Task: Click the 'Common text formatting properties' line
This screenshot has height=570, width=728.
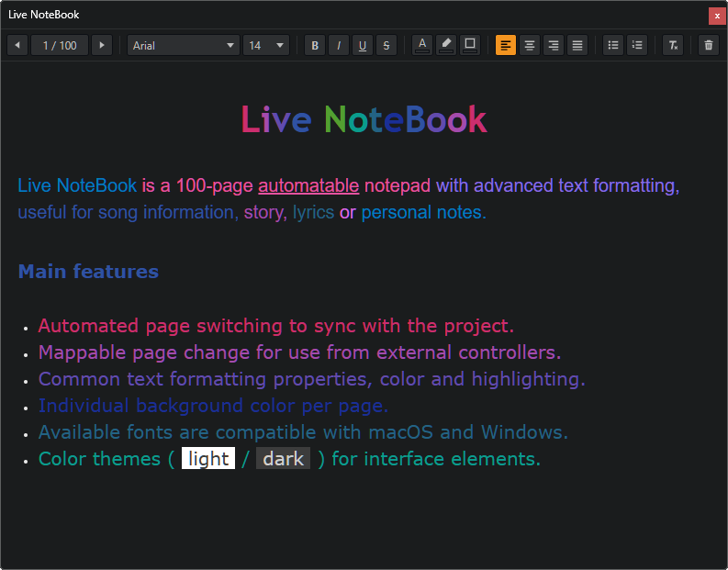Action: [x=311, y=379]
